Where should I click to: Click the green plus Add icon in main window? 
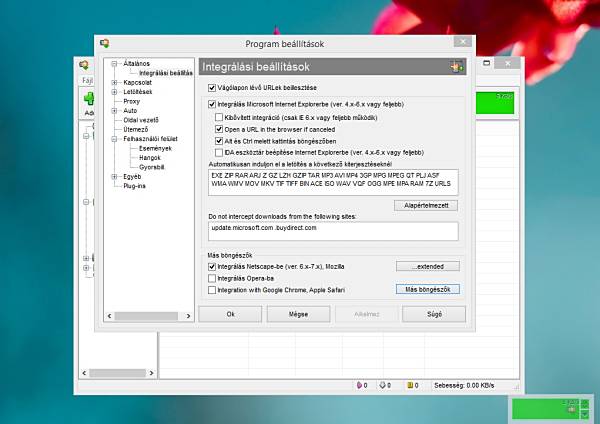click(89, 99)
